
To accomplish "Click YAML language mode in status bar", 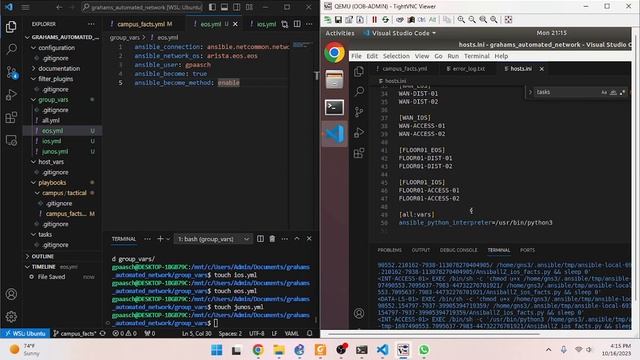I will coord(291,333).
